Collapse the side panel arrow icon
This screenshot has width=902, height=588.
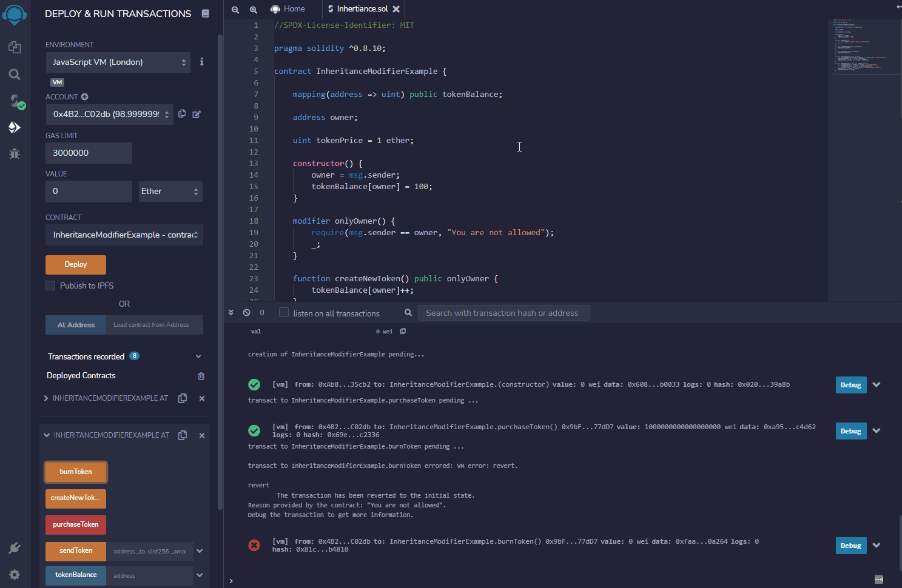[x=899, y=7]
